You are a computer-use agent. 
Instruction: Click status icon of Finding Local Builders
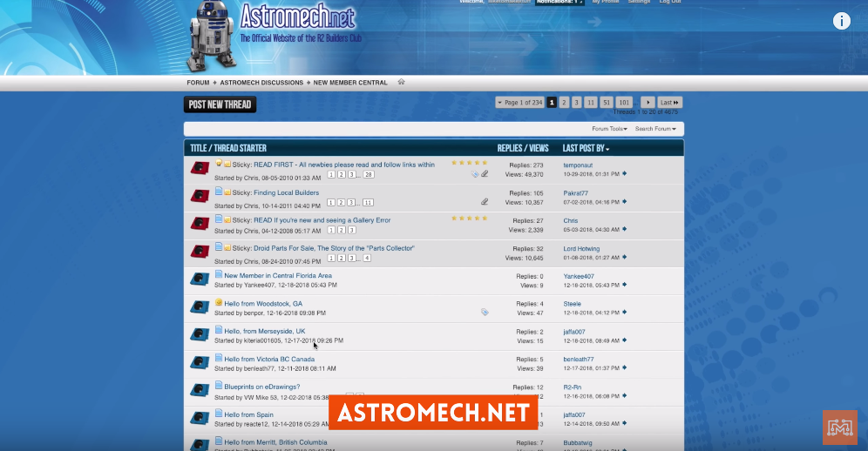coord(200,197)
